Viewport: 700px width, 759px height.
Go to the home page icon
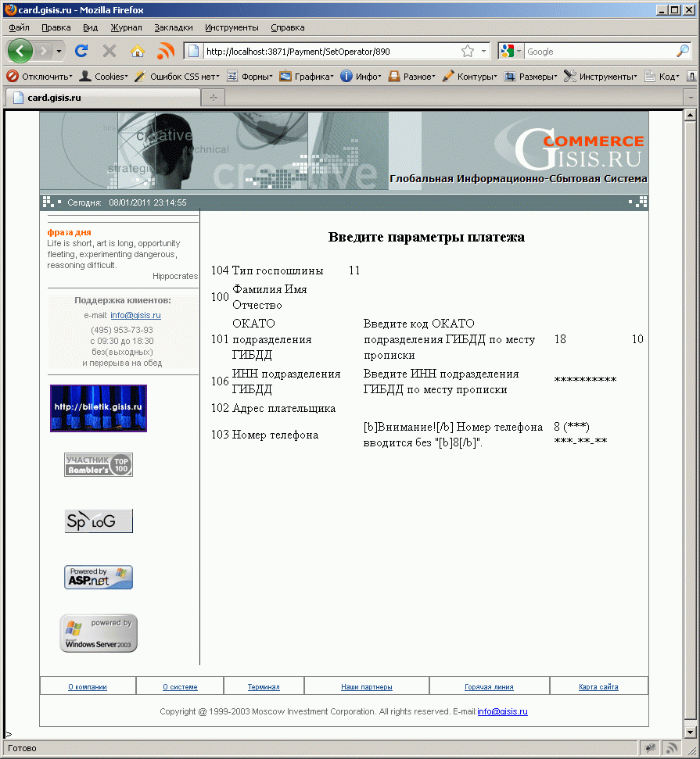(138, 51)
